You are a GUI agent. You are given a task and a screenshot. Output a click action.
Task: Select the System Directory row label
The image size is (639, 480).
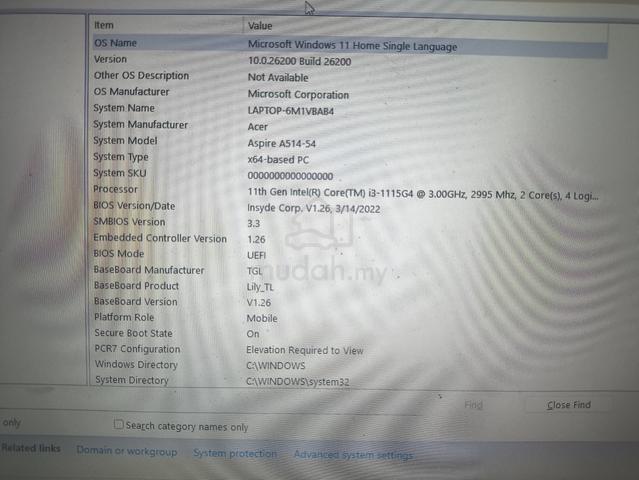click(132, 380)
